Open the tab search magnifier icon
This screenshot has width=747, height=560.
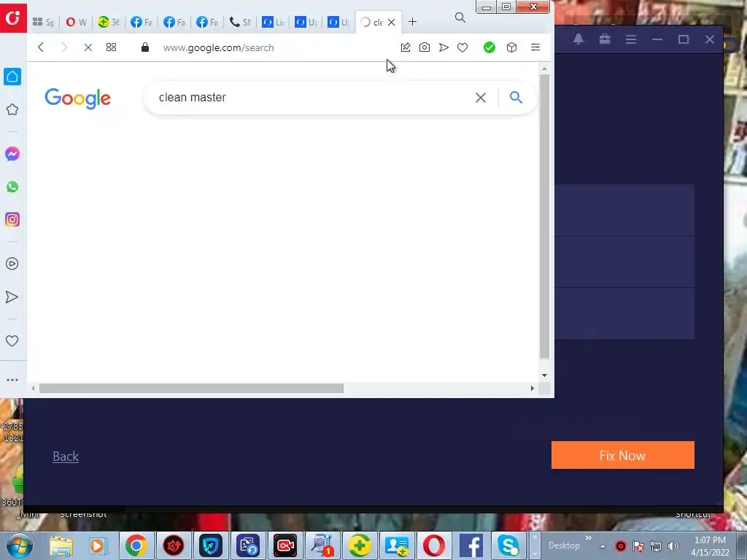[x=460, y=17]
